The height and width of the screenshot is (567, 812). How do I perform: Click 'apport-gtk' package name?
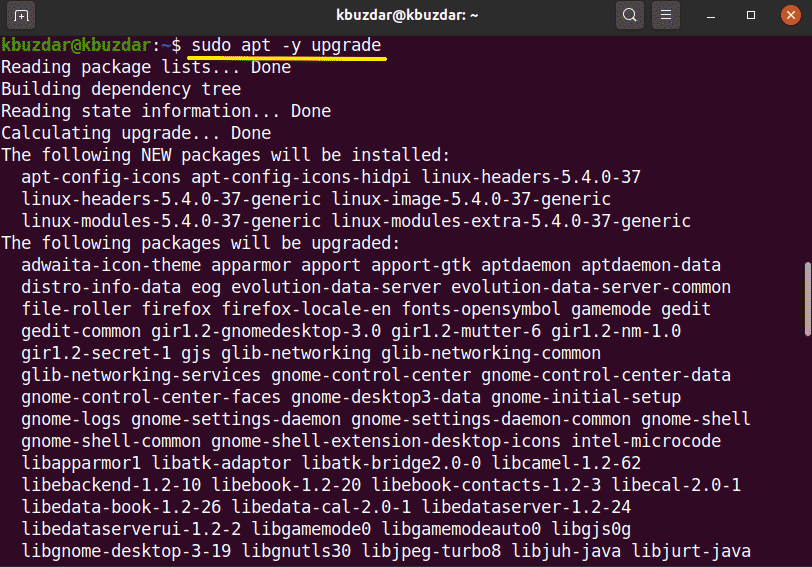(421, 265)
